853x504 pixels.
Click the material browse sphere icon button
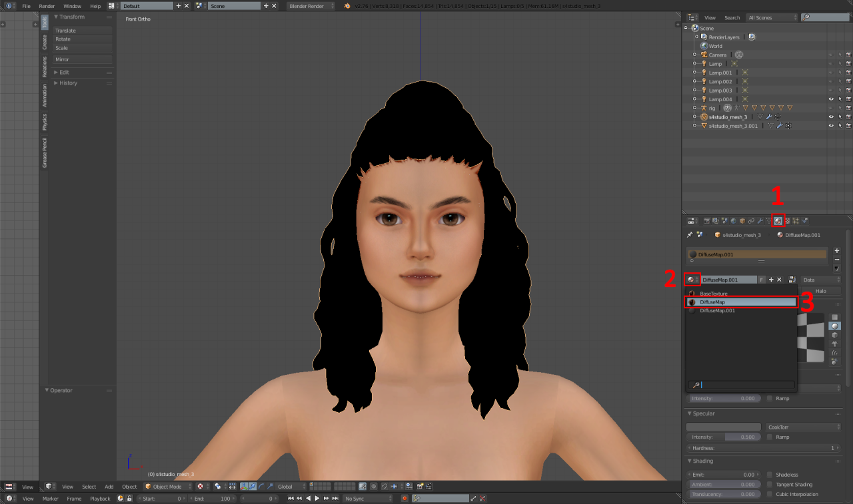pos(693,280)
